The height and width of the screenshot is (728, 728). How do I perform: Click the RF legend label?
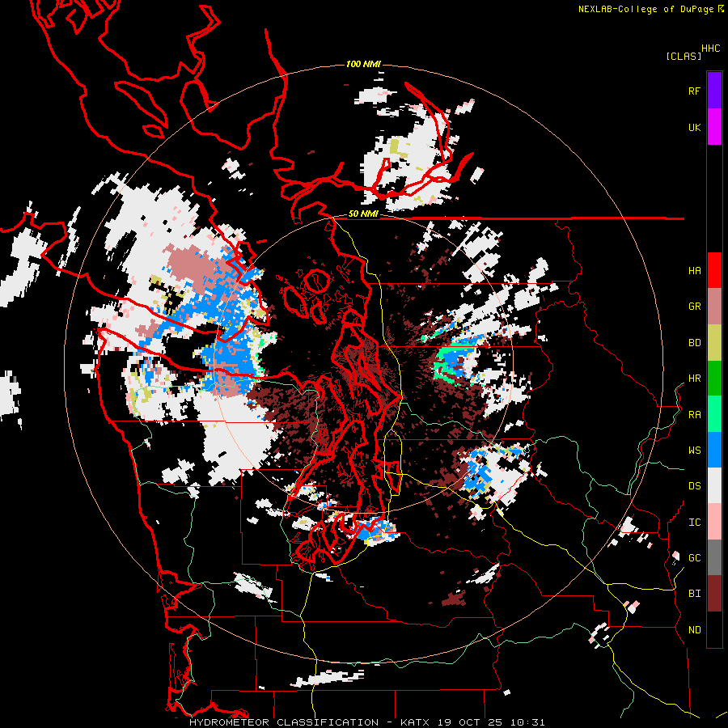pyautogui.click(x=694, y=91)
